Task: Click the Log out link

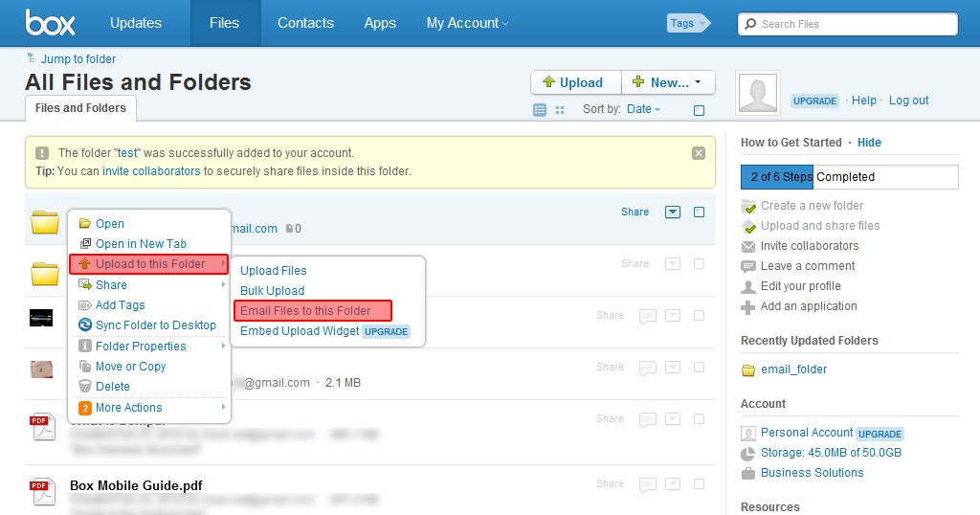Action: coord(908,101)
